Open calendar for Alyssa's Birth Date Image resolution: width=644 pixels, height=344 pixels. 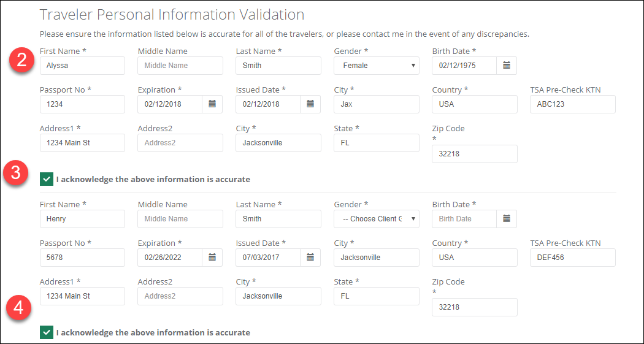tap(507, 66)
